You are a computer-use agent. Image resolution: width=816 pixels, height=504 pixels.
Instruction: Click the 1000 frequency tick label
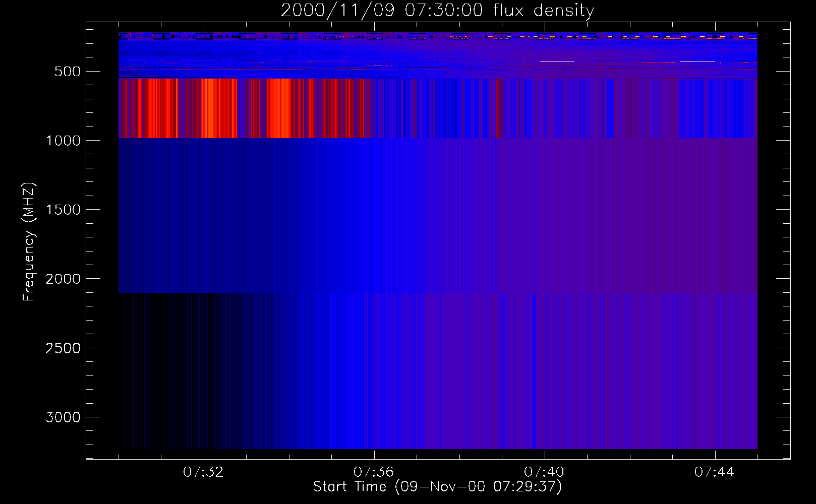[63, 141]
